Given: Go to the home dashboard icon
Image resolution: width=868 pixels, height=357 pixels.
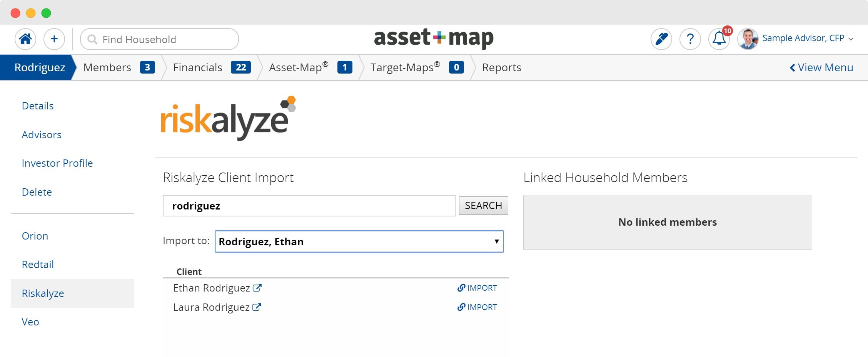Looking at the screenshot, I should pos(25,39).
